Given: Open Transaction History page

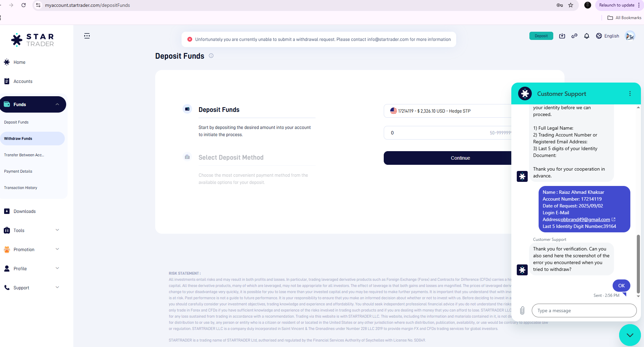Looking at the screenshot, I should point(20,188).
